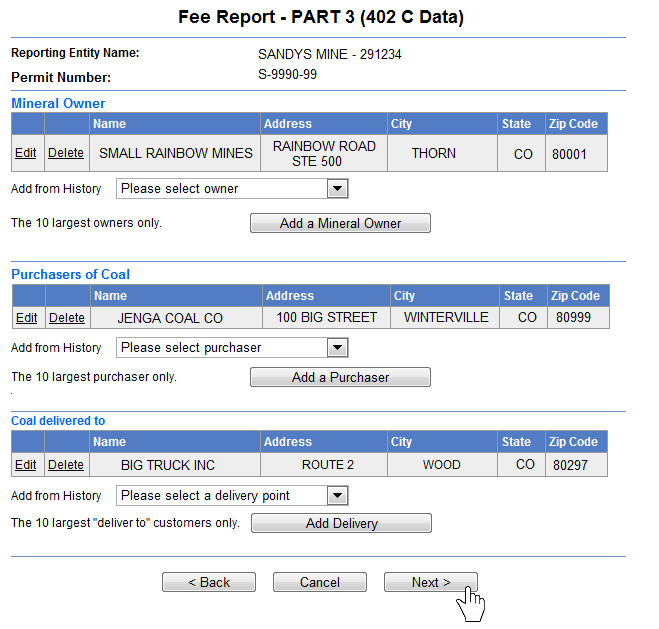Click the zip code 80999 cell
Screen dimensions: 659x629
tap(578, 318)
